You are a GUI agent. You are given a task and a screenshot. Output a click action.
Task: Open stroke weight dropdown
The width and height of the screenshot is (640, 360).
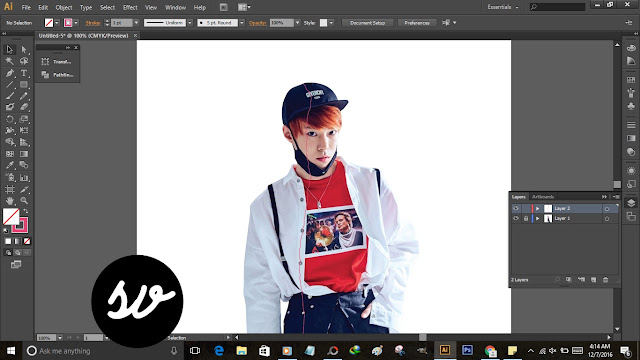tap(136, 23)
